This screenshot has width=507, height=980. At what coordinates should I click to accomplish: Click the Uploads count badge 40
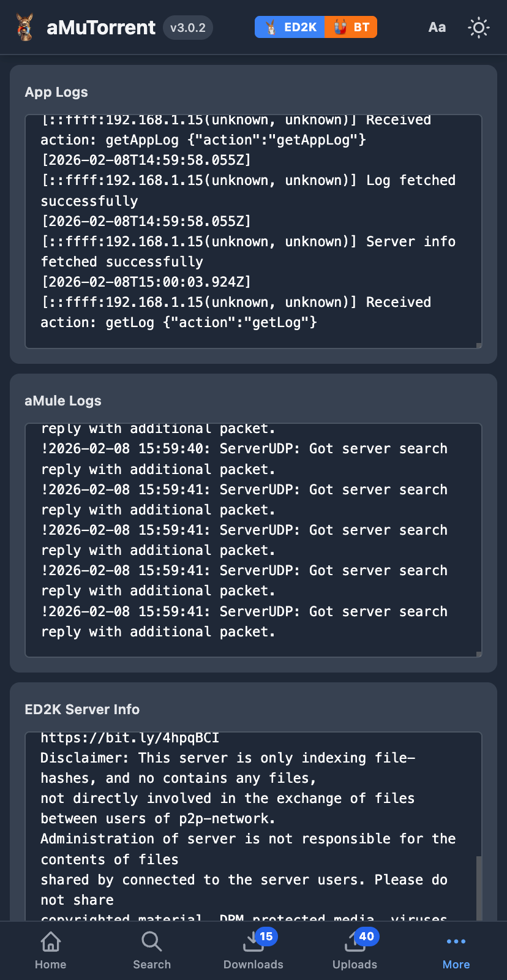366,937
